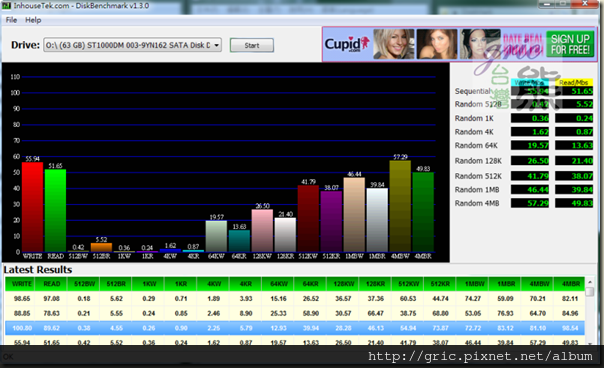
Task: Select the results row starting with 88.85
Action: 295,313
